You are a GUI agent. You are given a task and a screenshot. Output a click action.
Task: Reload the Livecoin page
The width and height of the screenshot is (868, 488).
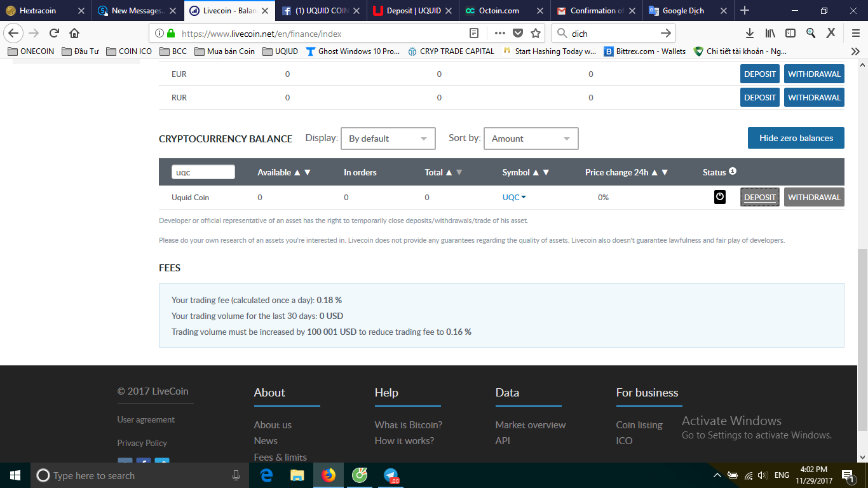click(54, 33)
